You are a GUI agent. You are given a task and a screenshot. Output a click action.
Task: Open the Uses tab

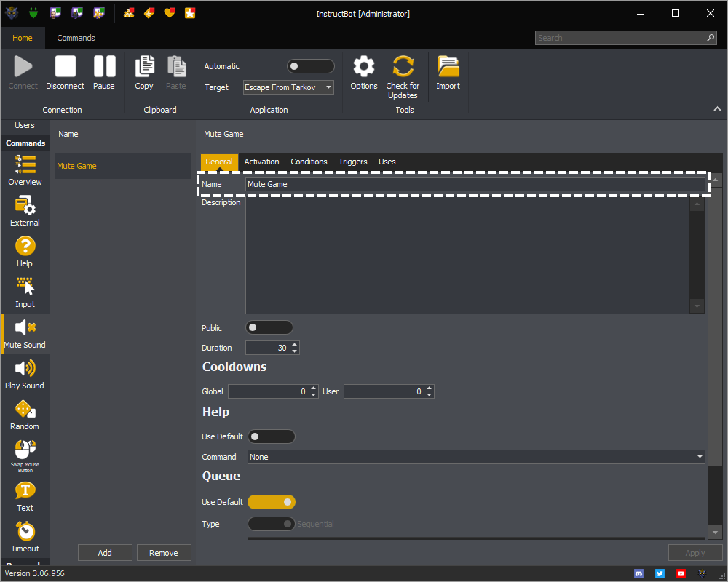(387, 162)
